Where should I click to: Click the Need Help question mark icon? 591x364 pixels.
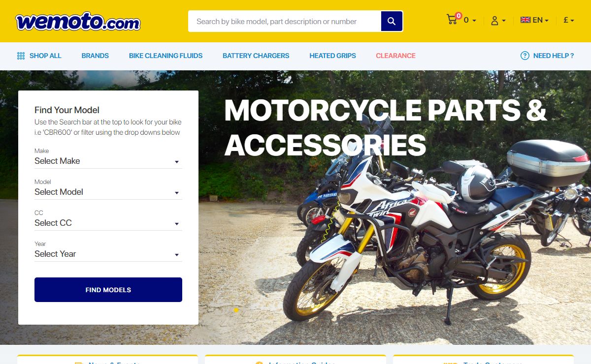click(x=525, y=56)
